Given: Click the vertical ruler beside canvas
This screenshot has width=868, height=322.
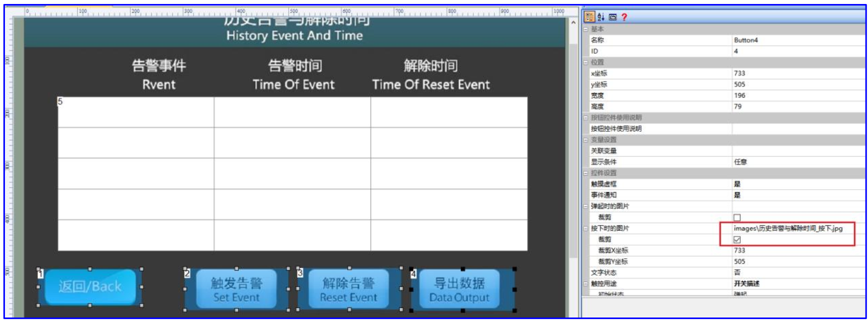Looking at the screenshot, I should (8, 167).
